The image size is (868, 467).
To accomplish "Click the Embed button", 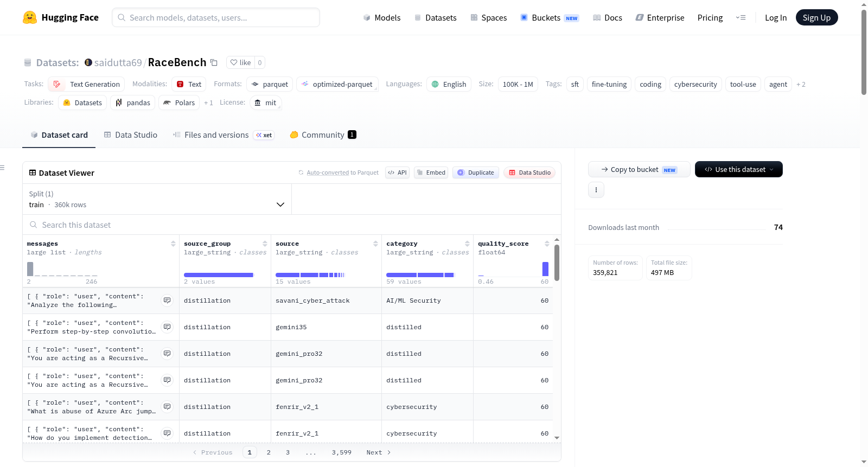I will point(431,172).
